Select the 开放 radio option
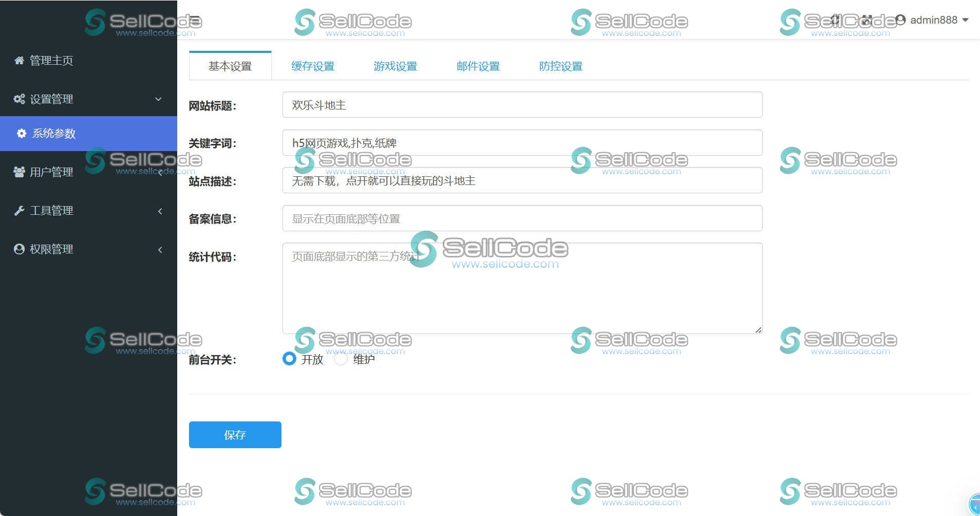 (x=289, y=359)
